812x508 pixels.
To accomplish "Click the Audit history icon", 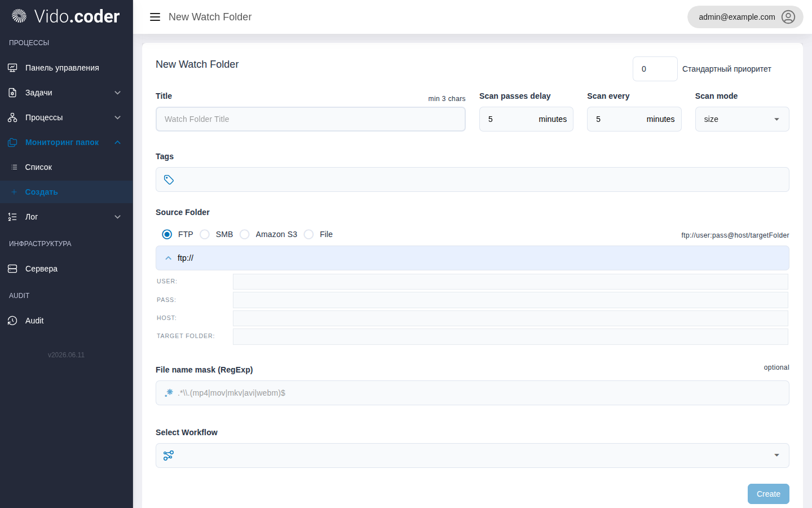I will pos(12,321).
